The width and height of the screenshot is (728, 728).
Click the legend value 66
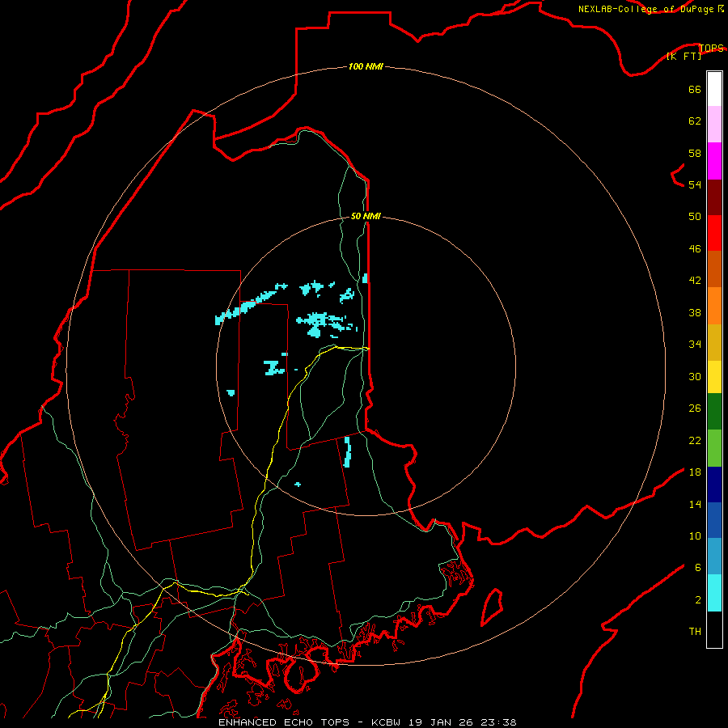pos(695,89)
